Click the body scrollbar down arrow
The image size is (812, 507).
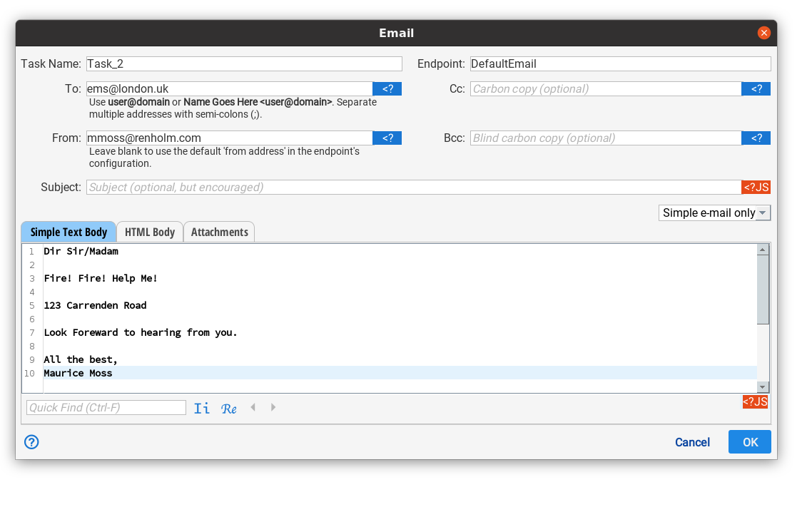[763, 386]
